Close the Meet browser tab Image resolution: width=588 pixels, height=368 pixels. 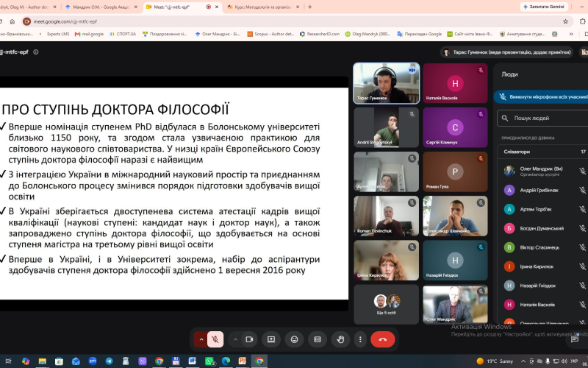(217, 7)
